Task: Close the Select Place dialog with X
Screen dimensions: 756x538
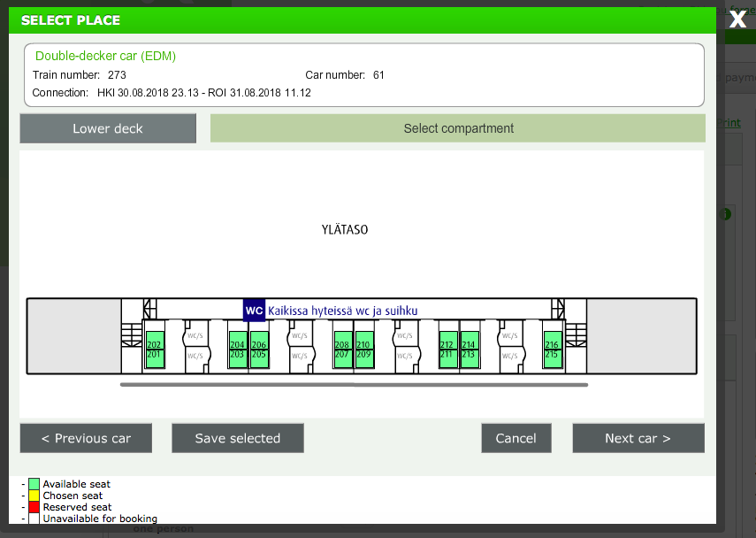Action: point(737,19)
